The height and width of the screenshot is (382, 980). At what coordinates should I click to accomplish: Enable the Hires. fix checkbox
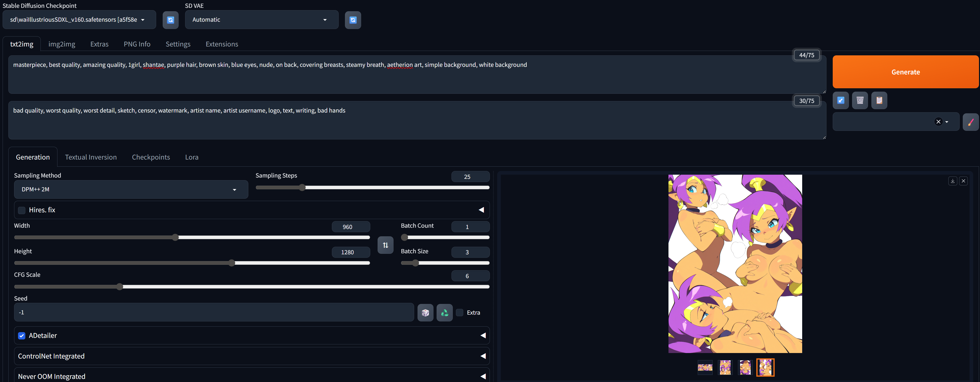[22, 210]
